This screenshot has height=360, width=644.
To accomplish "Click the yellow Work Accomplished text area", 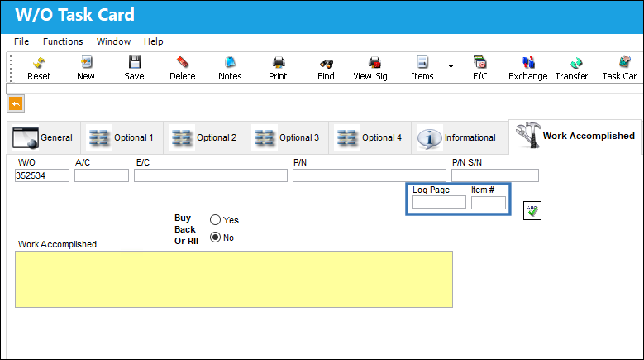I will 234,279.
